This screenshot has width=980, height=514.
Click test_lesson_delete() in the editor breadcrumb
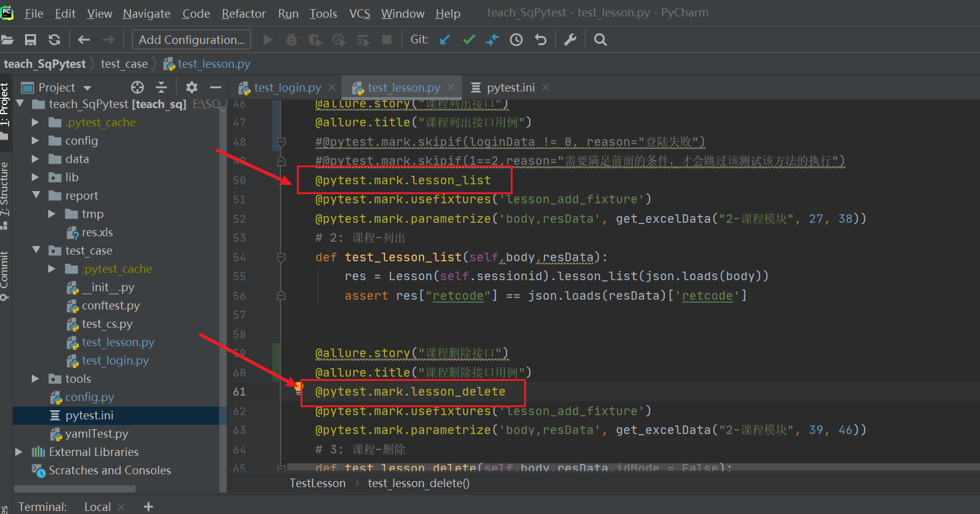click(x=419, y=483)
